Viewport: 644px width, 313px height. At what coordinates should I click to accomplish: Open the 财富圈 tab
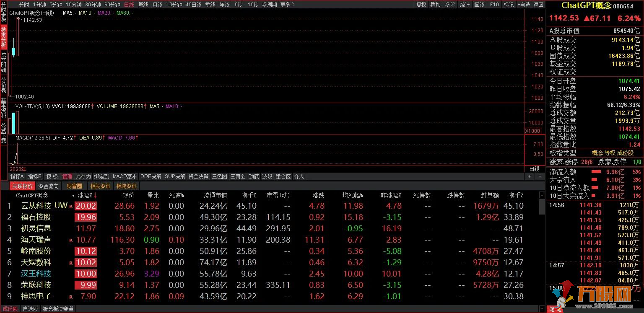(74, 186)
